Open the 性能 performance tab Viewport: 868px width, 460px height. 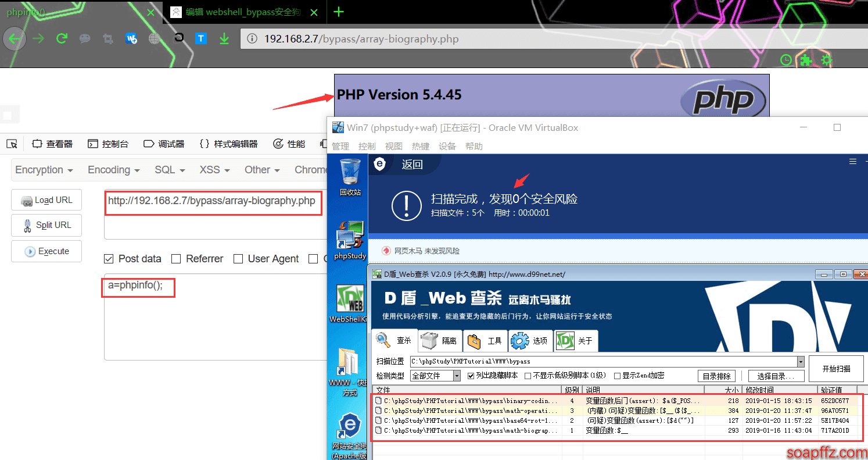pos(289,144)
